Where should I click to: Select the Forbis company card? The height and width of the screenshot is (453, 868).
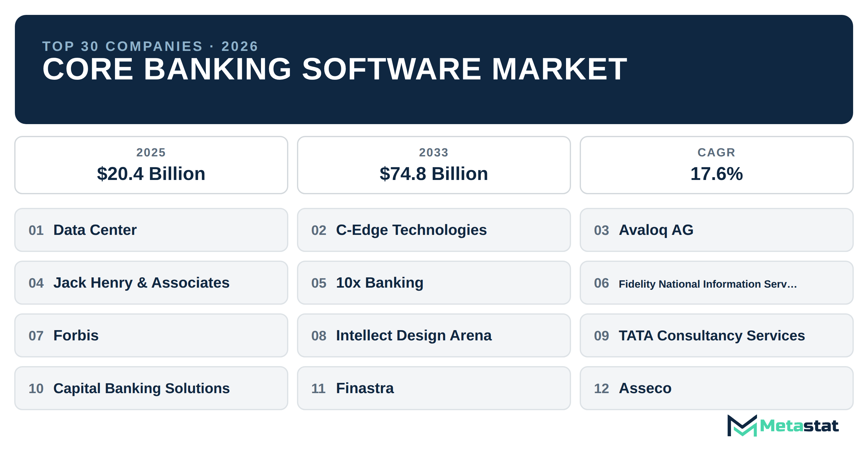[151, 336]
